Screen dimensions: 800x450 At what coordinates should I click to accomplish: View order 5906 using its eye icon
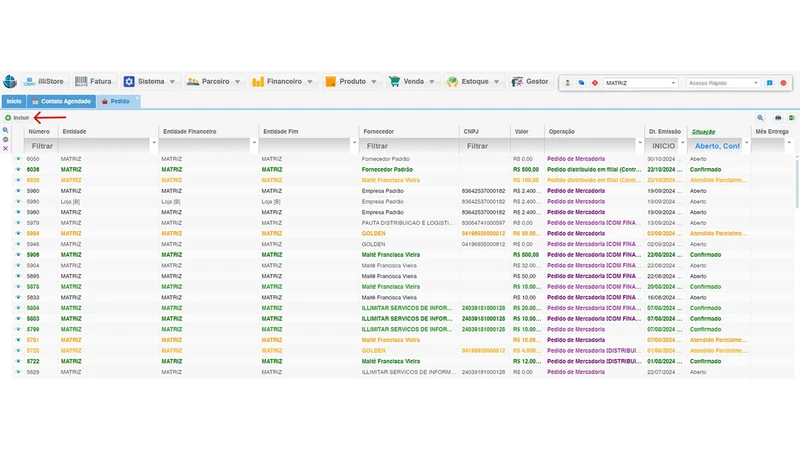(x=18, y=255)
